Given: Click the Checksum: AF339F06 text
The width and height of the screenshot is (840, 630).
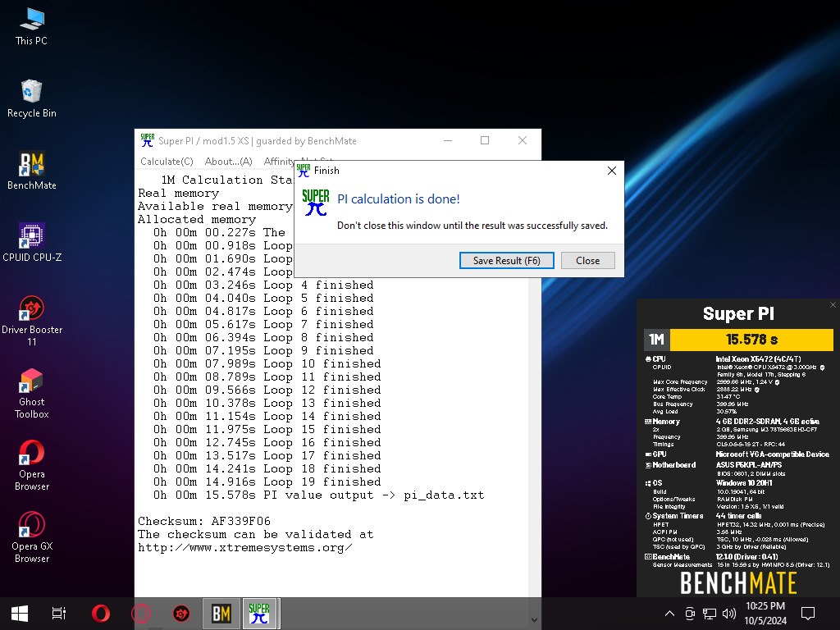Looking at the screenshot, I should (204, 521).
